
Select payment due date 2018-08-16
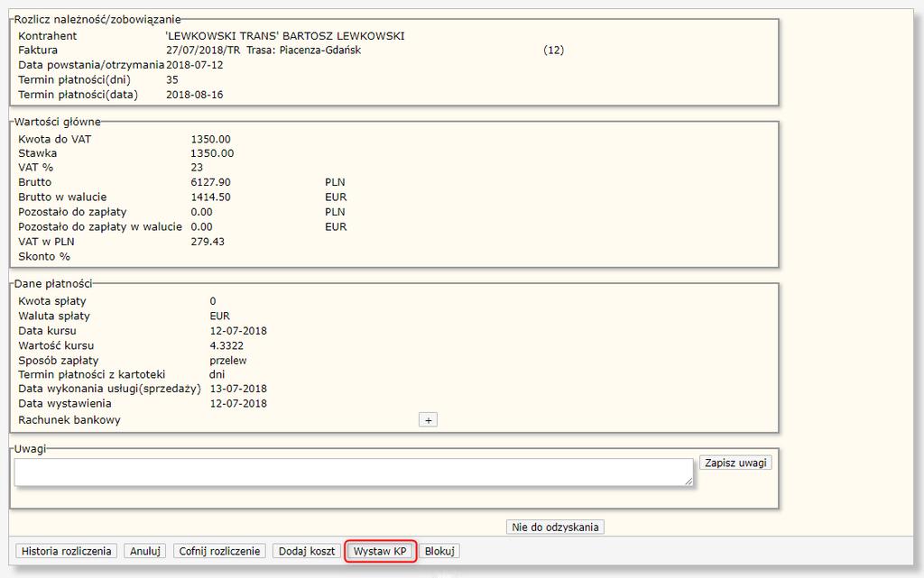195,95
